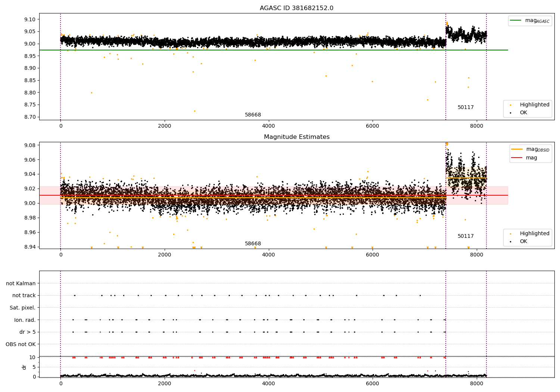
Task: Click '50117' label in the Magnitude Estimates plot
Action: pyautogui.click(x=466, y=236)
